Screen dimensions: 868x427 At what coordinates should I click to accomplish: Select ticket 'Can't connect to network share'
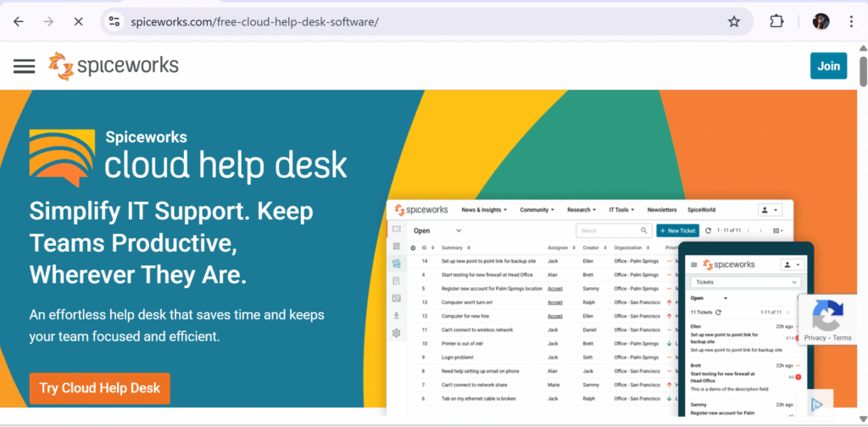[x=472, y=385]
